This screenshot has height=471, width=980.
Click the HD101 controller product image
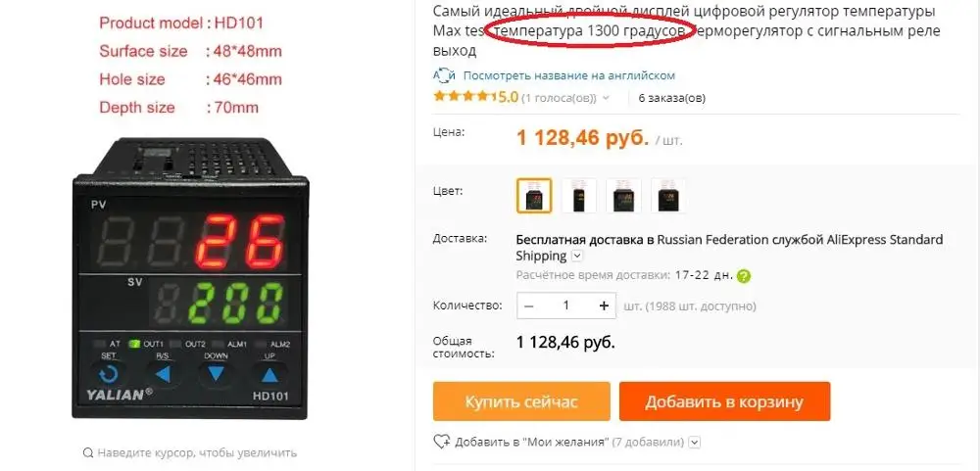pyautogui.click(x=190, y=278)
